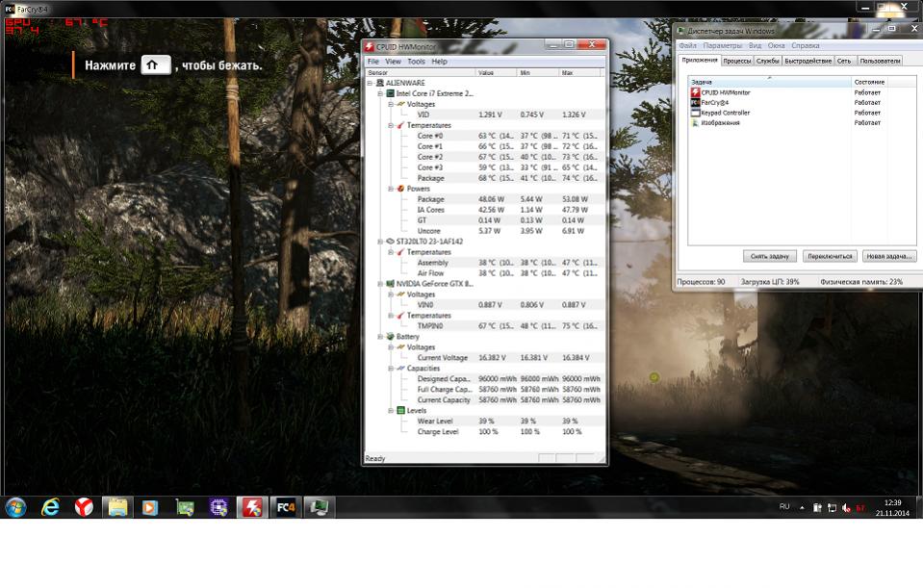Open the Windows Start menu orb
Screen dimensions: 923x588
pos(16,507)
